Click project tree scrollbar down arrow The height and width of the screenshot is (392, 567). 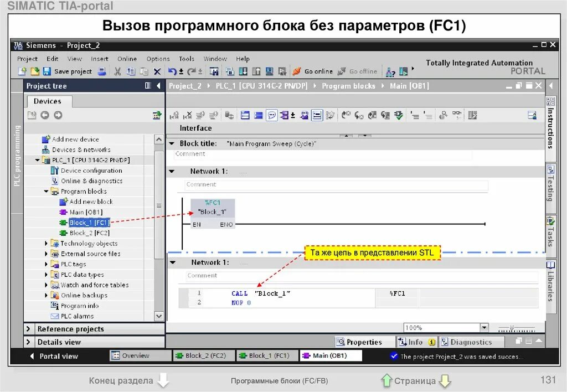coord(159,316)
